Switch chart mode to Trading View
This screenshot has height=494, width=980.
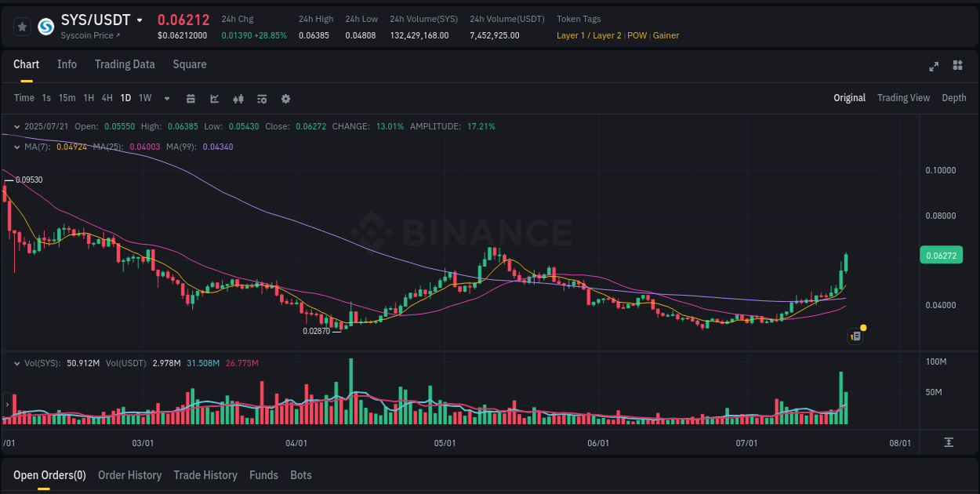pos(903,98)
